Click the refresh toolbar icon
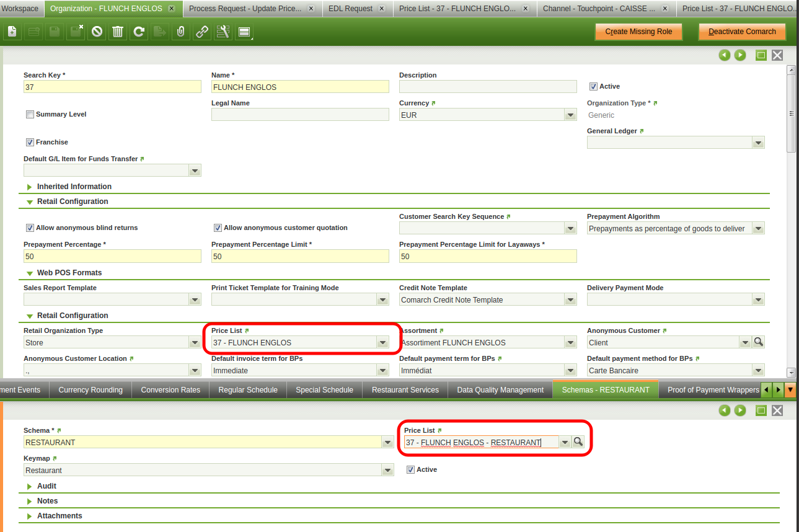The height and width of the screenshot is (532, 799). 138,32
